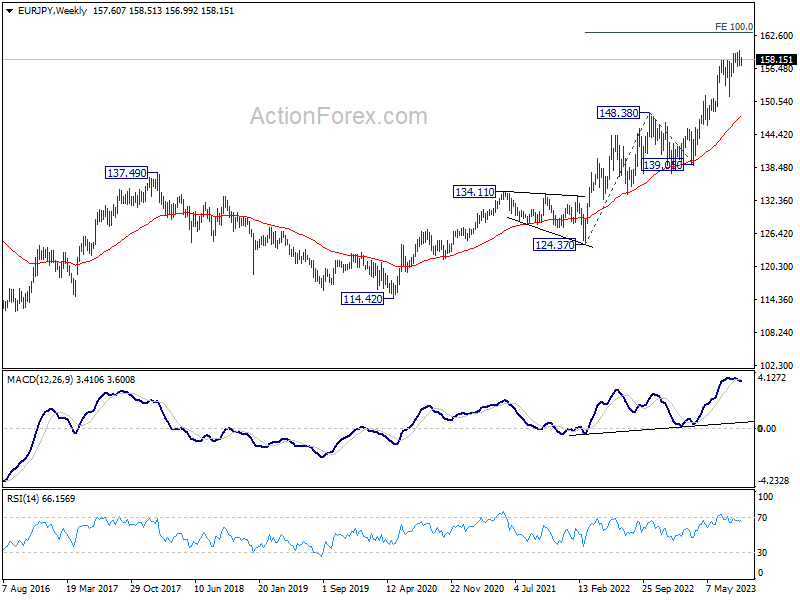The width and height of the screenshot is (800, 600).
Task: Click the 7 May 2023 date label
Action: pyautogui.click(x=731, y=589)
